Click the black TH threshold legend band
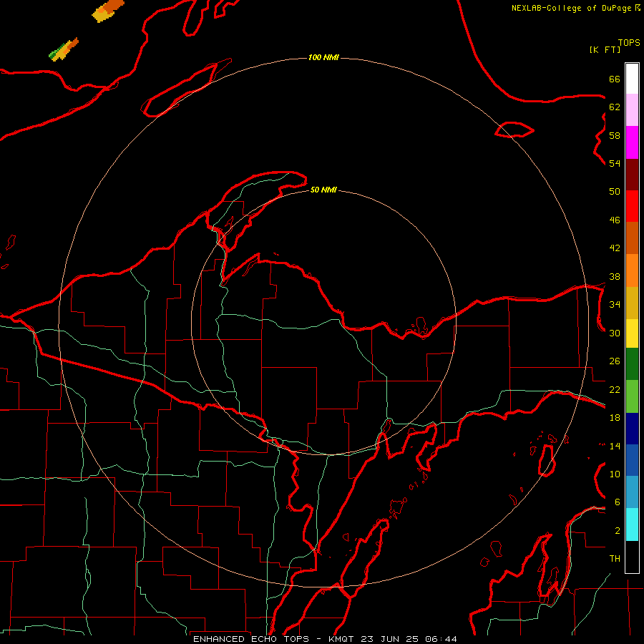Screen dimensions: 644x644 click(x=632, y=557)
